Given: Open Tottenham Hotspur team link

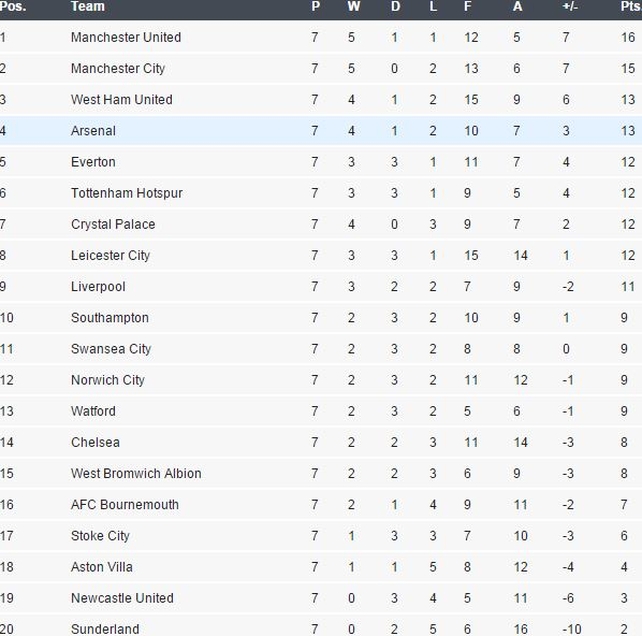Looking at the screenshot, I should pos(127,193).
